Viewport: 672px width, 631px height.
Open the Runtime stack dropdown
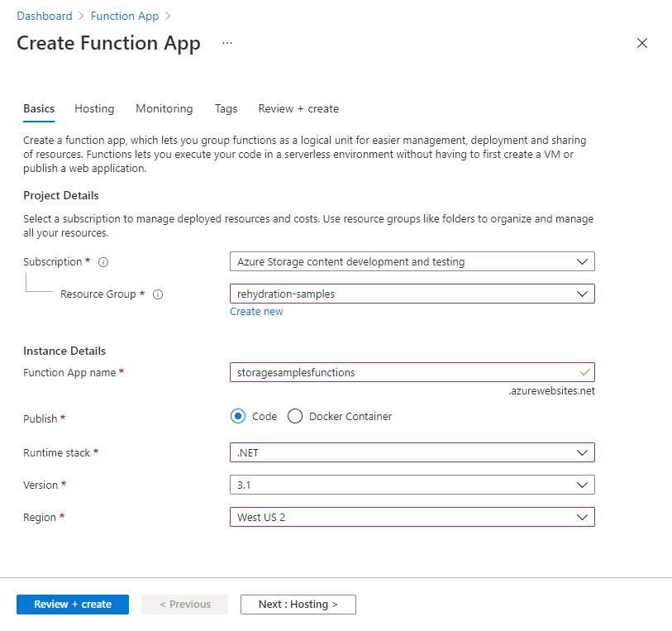coord(412,452)
